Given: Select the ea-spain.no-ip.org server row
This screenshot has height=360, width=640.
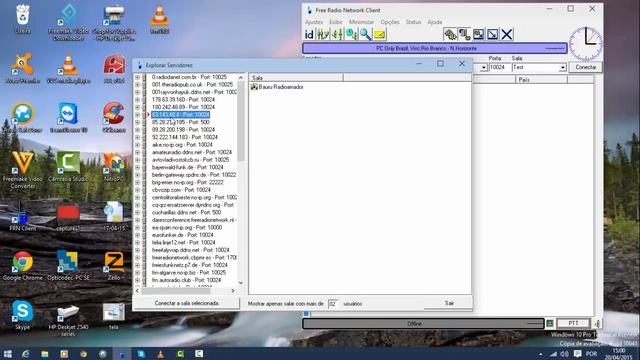Looking at the screenshot, I should [x=187, y=227].
